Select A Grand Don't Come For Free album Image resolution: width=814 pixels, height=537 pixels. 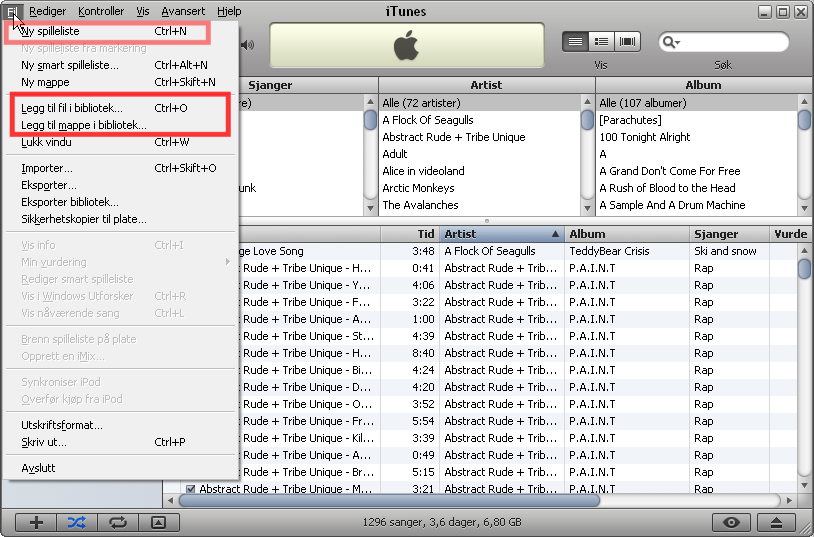pyautogui.click(x=697, y=171)
